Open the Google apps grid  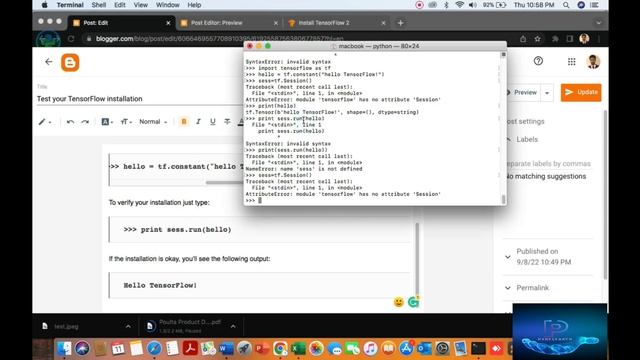pos(571,61)
